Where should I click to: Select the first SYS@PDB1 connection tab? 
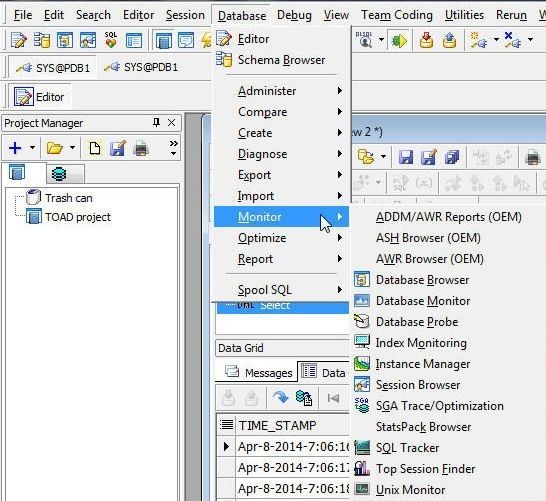(52, 67)
